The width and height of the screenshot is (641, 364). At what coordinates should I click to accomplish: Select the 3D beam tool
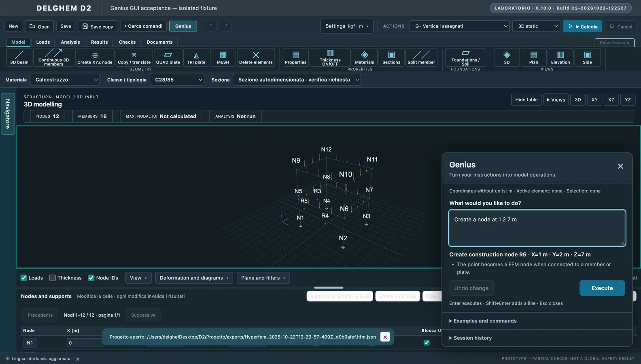pyautogui.click(x=19, y=57)
